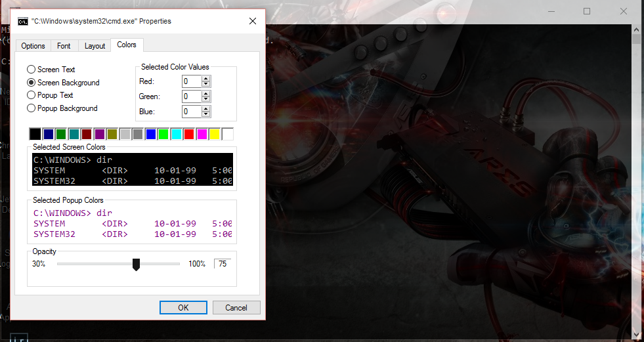Pick the magenta color swatch

tap(202, 134)
